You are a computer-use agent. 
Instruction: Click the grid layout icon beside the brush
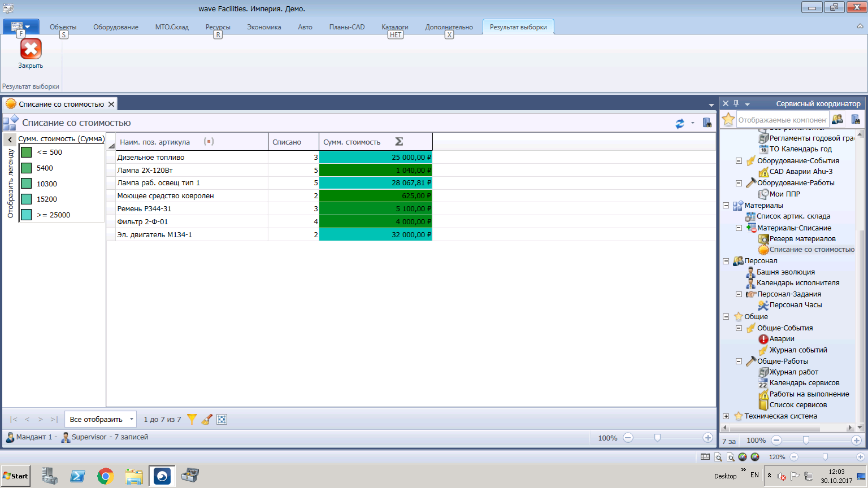222,419
